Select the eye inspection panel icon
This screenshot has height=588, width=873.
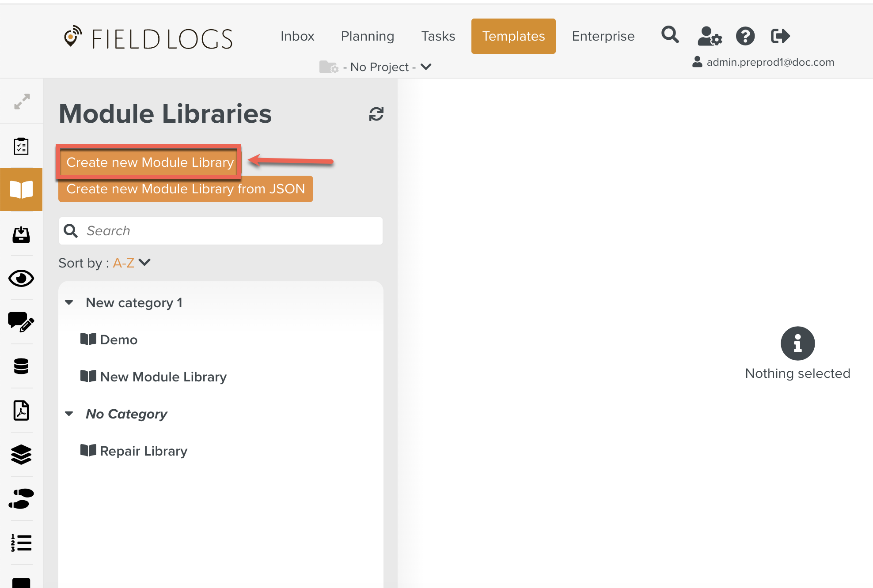click(21, 278)
